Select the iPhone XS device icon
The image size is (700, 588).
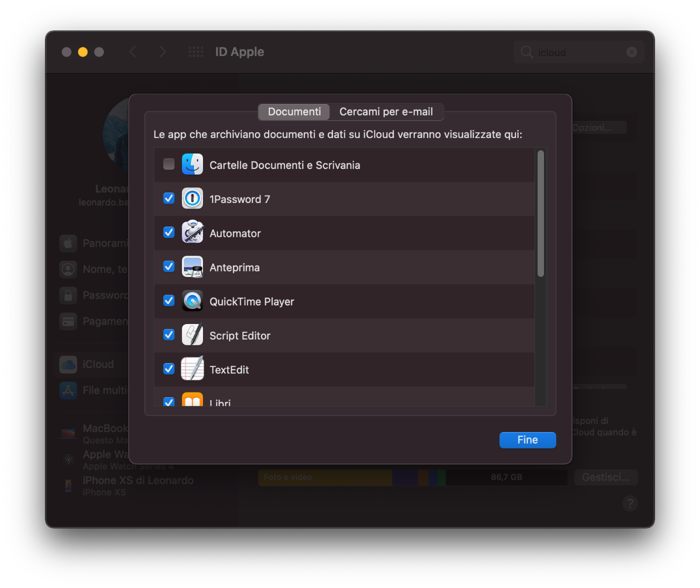pos(68,485)
